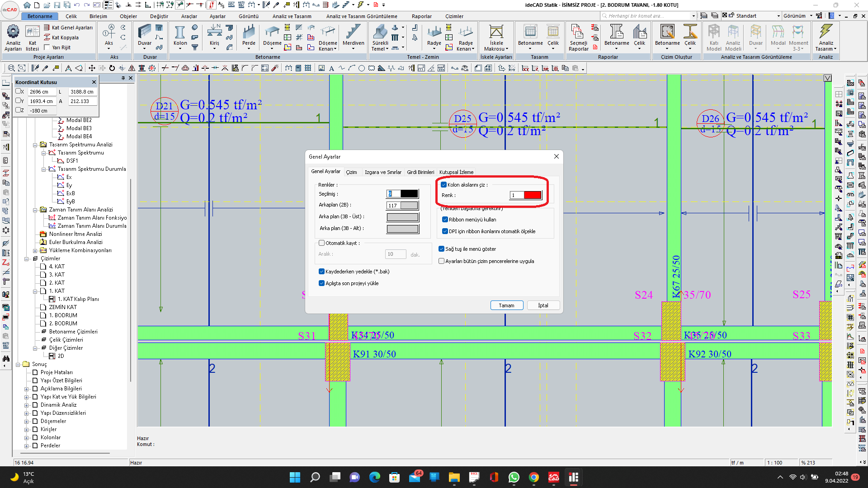Collapse Zaman Tanım Alanı Analizi node

[35, 210]
